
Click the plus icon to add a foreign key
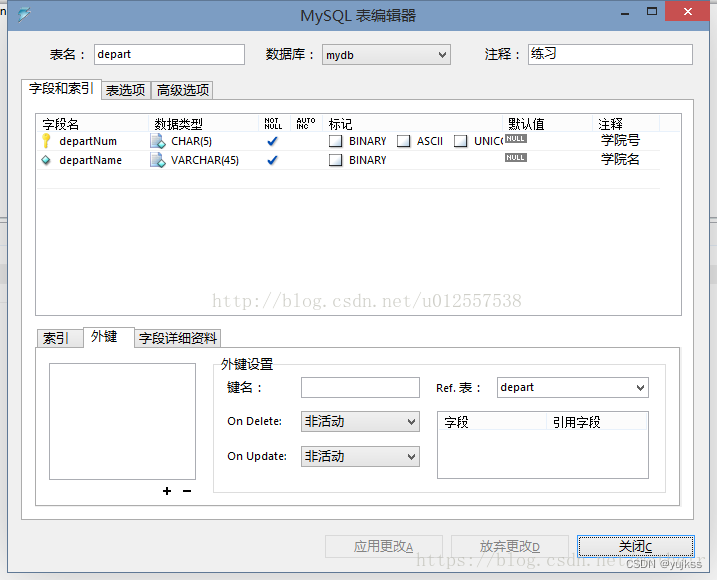click(x=167, y=491)
